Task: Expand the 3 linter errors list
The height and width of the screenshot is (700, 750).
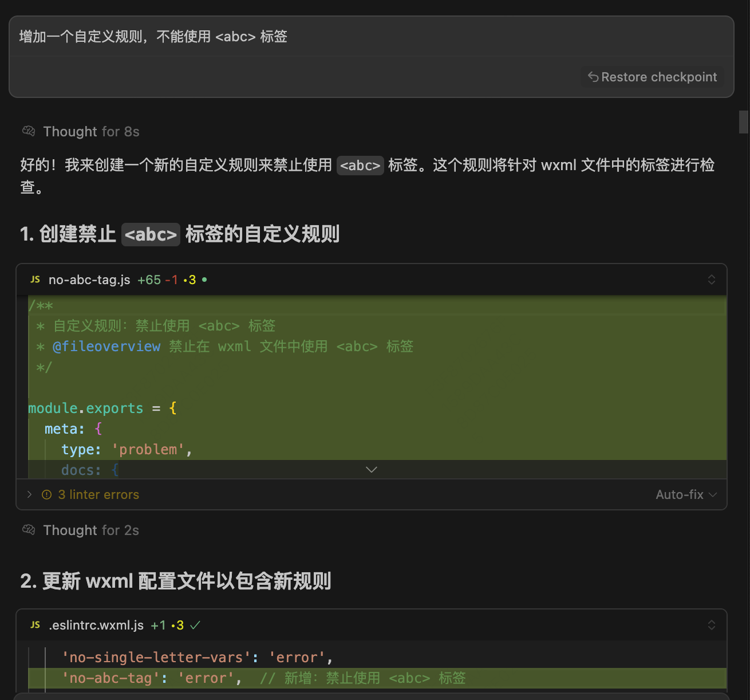Action: point(29,494)
